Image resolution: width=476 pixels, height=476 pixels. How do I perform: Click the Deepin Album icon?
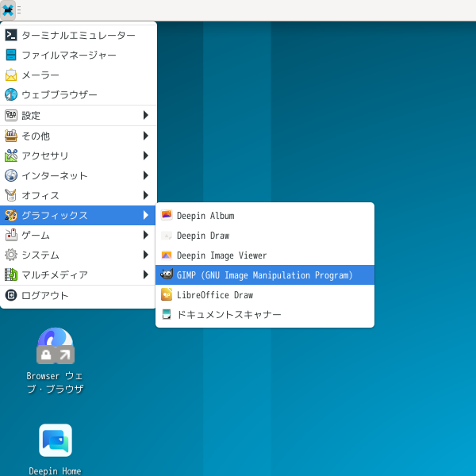(x=167, y=216)
